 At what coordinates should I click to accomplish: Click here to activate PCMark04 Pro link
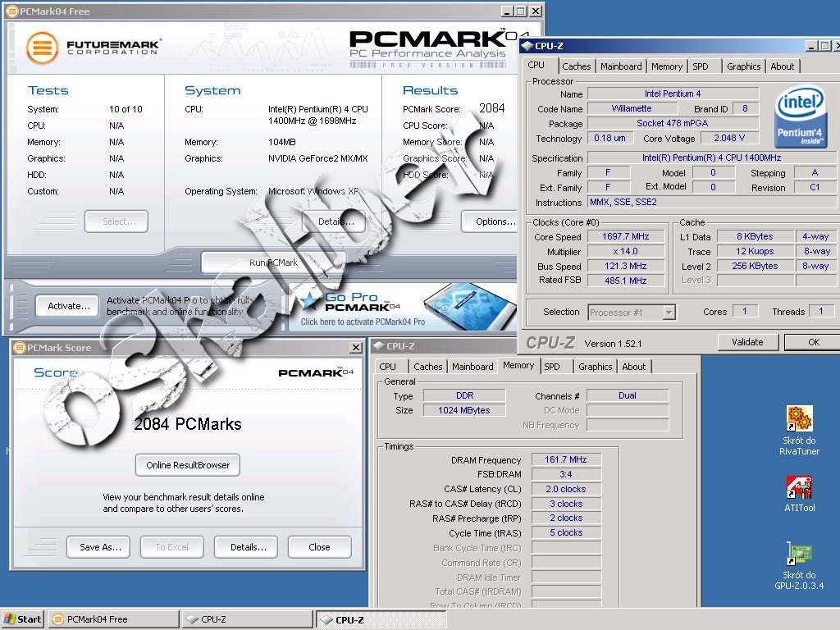(363, 322)
